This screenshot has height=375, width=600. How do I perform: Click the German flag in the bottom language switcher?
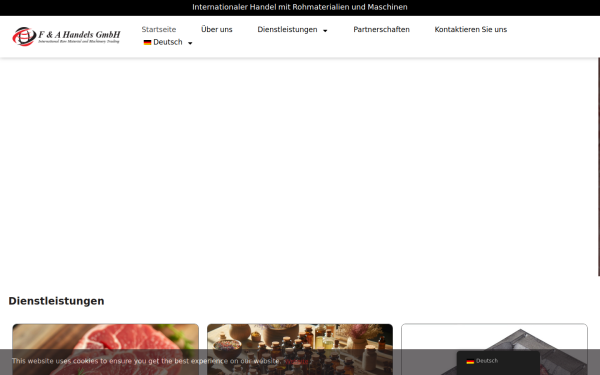pos(470,361)
